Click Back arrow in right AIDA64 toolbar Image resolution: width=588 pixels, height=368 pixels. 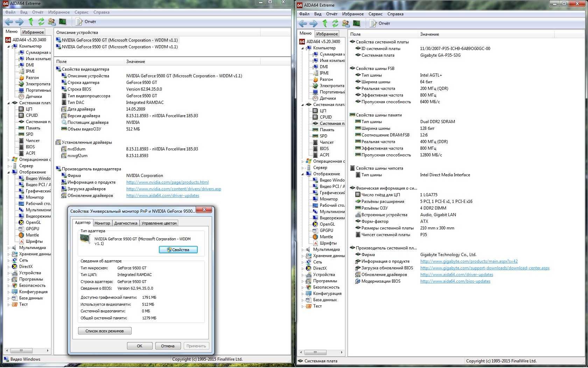303,23
